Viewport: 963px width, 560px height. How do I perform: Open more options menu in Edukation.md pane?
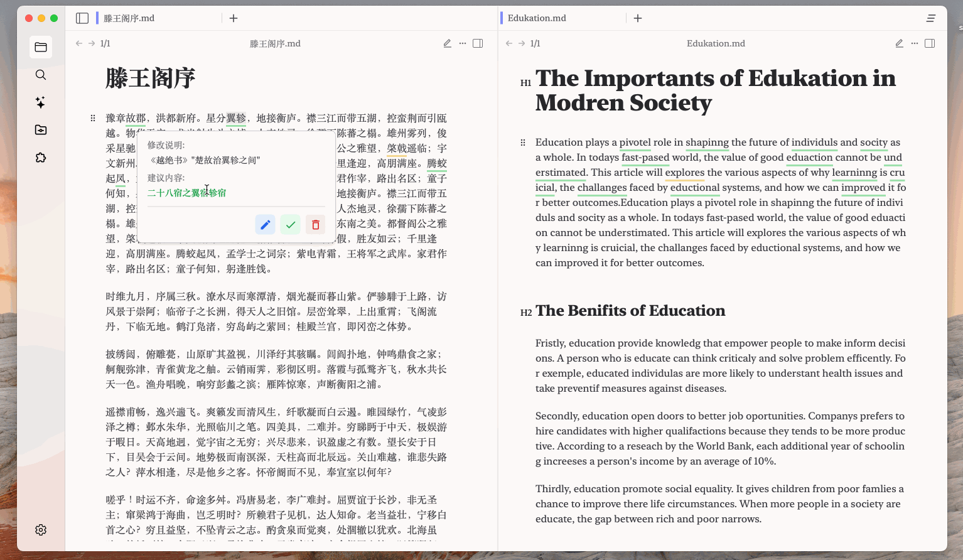[915, 43]
